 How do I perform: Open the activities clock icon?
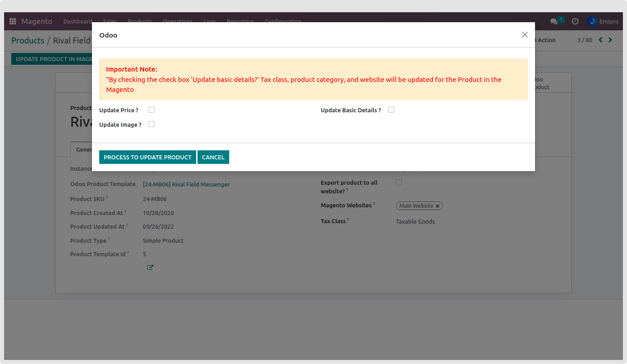(x=575, y=21)
